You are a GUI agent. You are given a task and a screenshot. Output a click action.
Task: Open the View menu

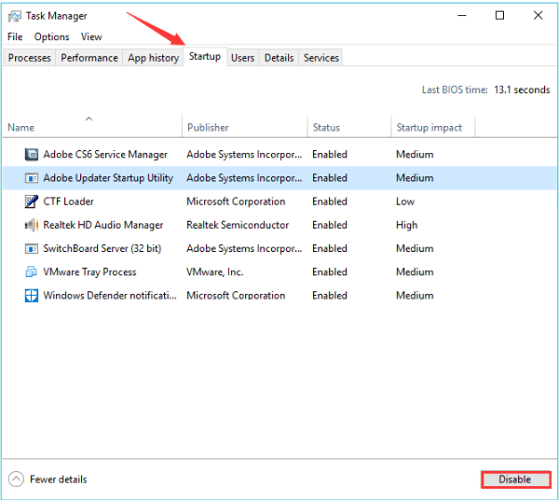coord(91,37)
